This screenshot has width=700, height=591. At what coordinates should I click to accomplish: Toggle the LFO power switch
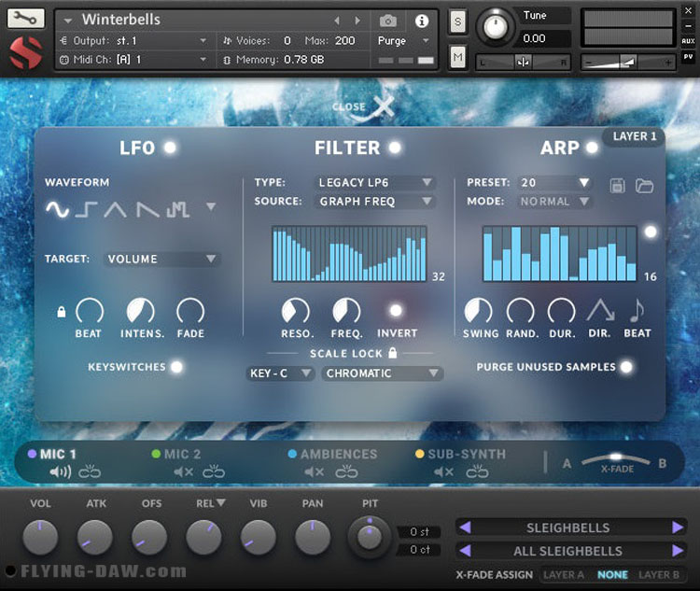click(x=170, y=148)
